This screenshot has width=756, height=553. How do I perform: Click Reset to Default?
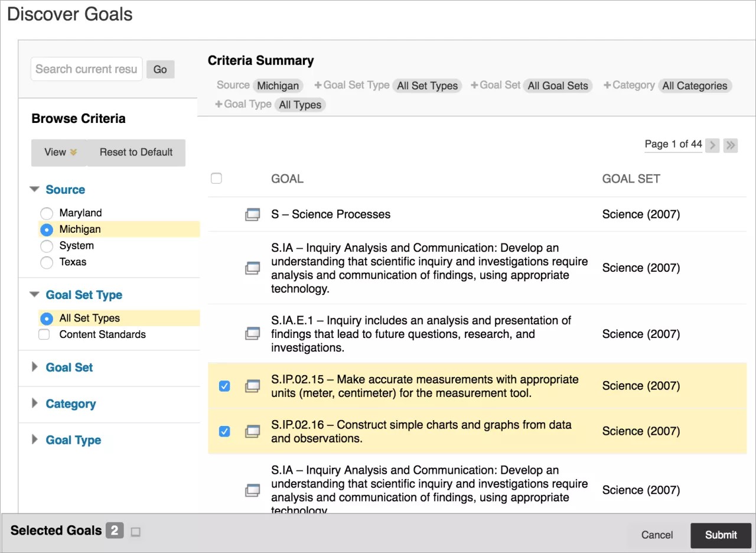click(136, 152)
